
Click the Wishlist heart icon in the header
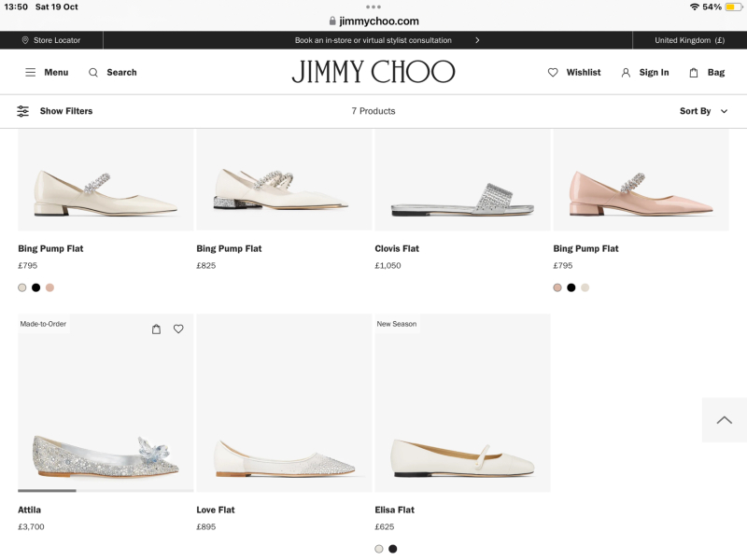(552, 72)
